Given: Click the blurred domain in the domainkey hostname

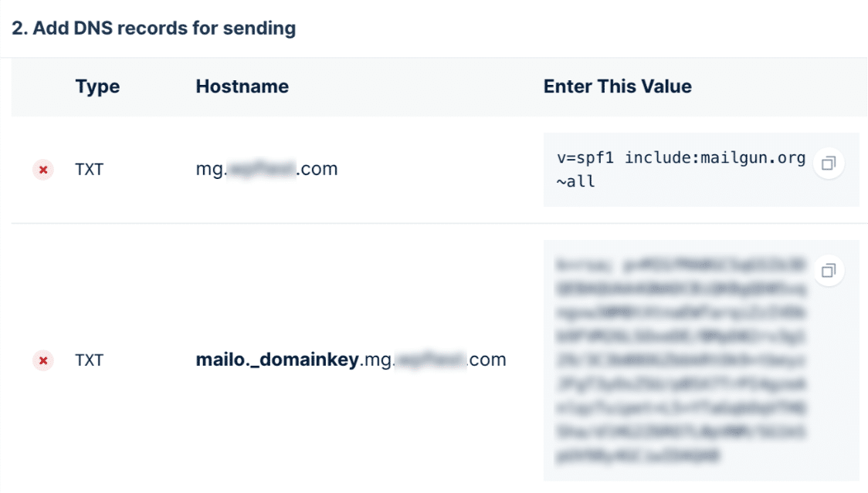Looking at the screenshot, I should point(430,360).
